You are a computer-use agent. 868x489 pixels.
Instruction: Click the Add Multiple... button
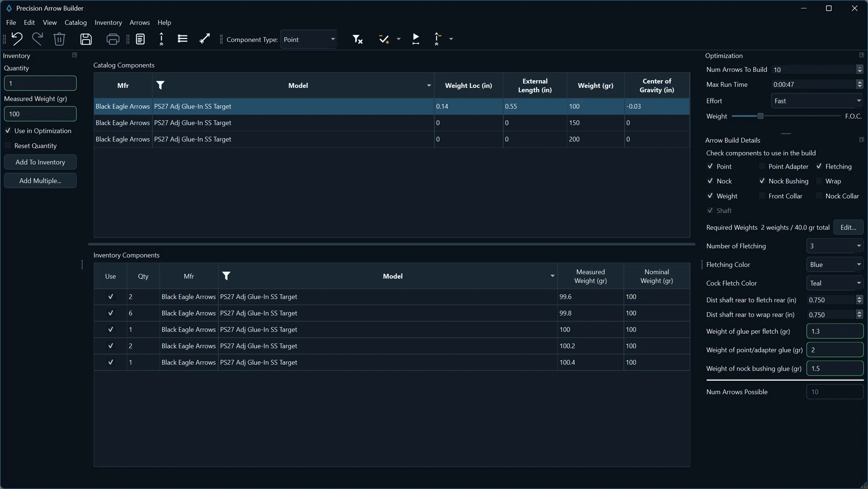coord(40,181)
